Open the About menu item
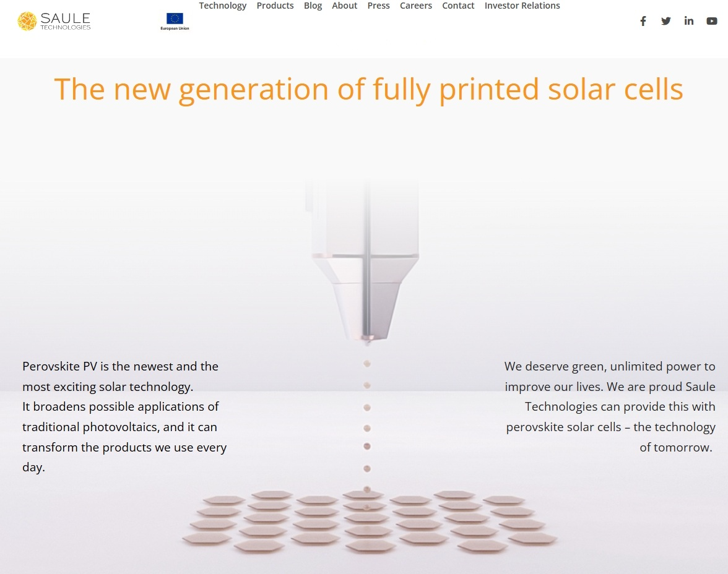Screen dimensions: 728x574 tap(344, 6)
